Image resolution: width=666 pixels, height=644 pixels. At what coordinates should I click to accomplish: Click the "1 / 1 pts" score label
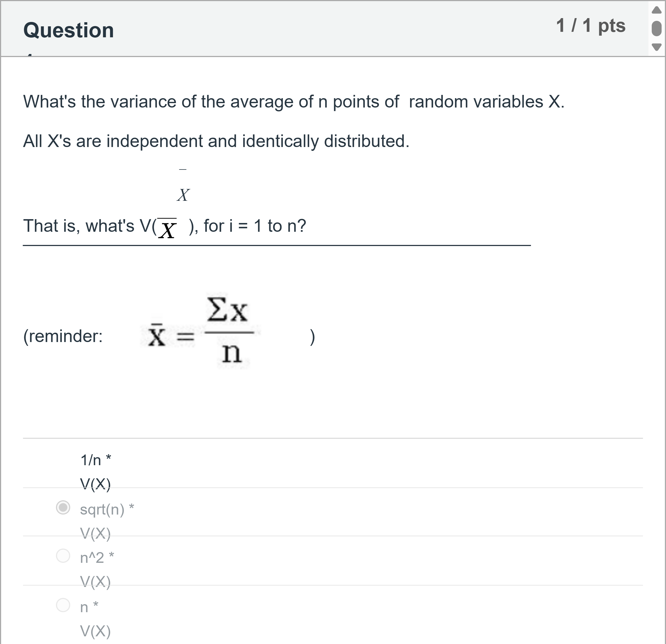click(x=591, y=27)
